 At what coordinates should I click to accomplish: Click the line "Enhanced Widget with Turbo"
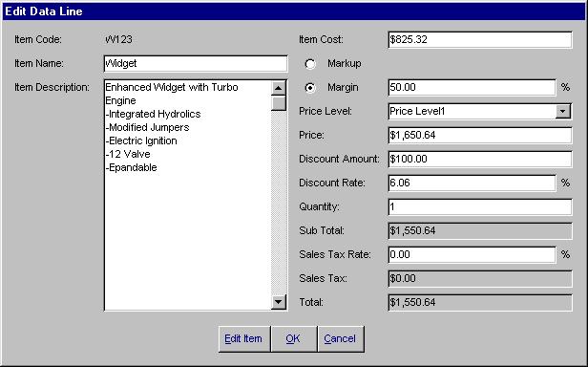pyautogui.click(x=172, y=87)
